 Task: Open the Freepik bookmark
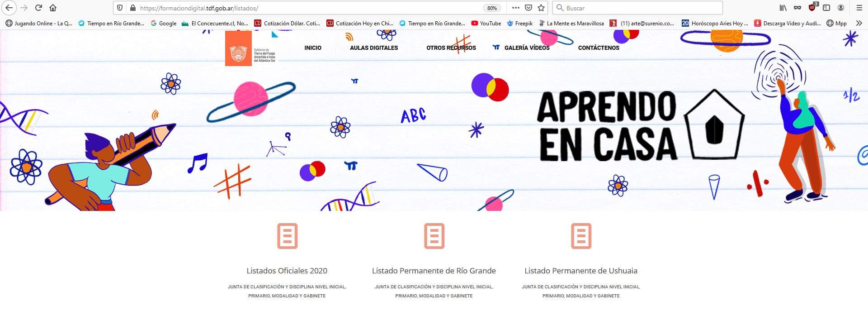(520, 23)
